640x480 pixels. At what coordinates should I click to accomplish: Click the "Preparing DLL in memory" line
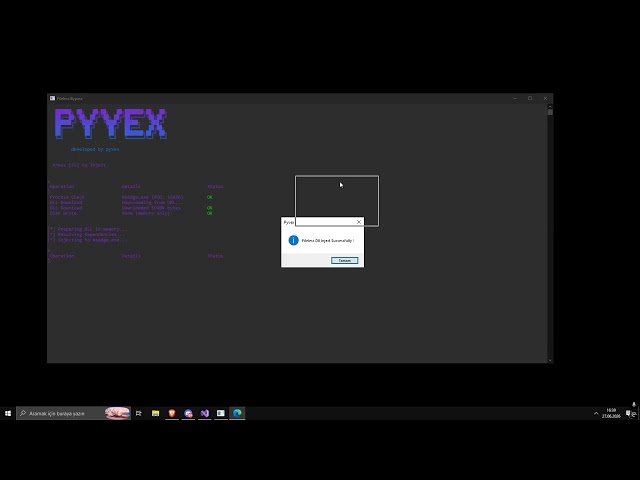click(x=88, y=229)
